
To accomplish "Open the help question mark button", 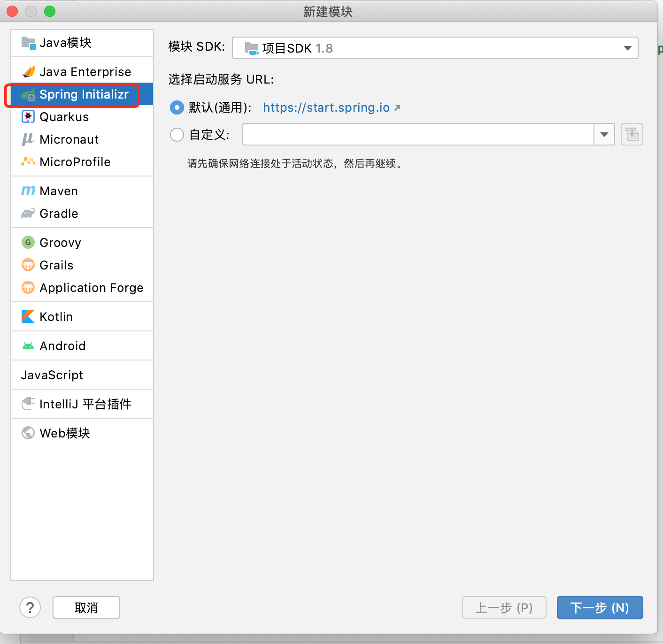I will click(x=30, y=607).
